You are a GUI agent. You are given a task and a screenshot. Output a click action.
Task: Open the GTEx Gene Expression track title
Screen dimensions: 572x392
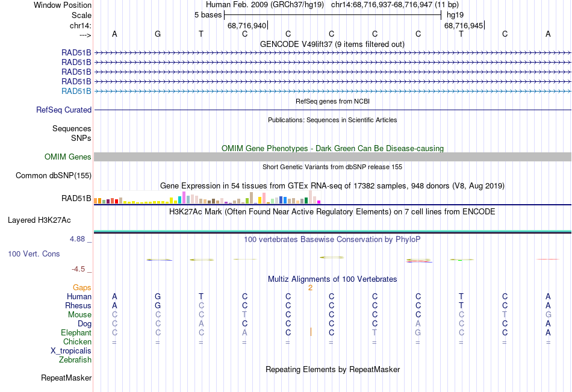(332, 186)
